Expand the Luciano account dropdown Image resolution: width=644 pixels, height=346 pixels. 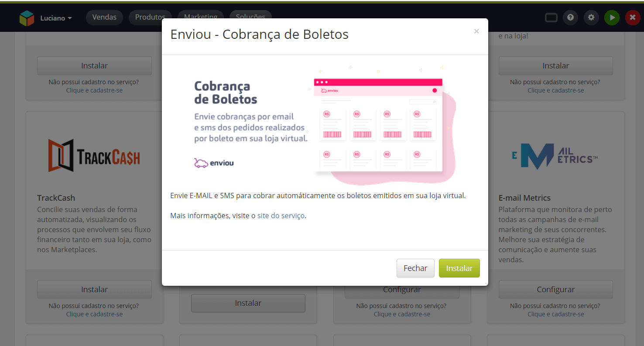pyautogui.click(x=56, y=18)
